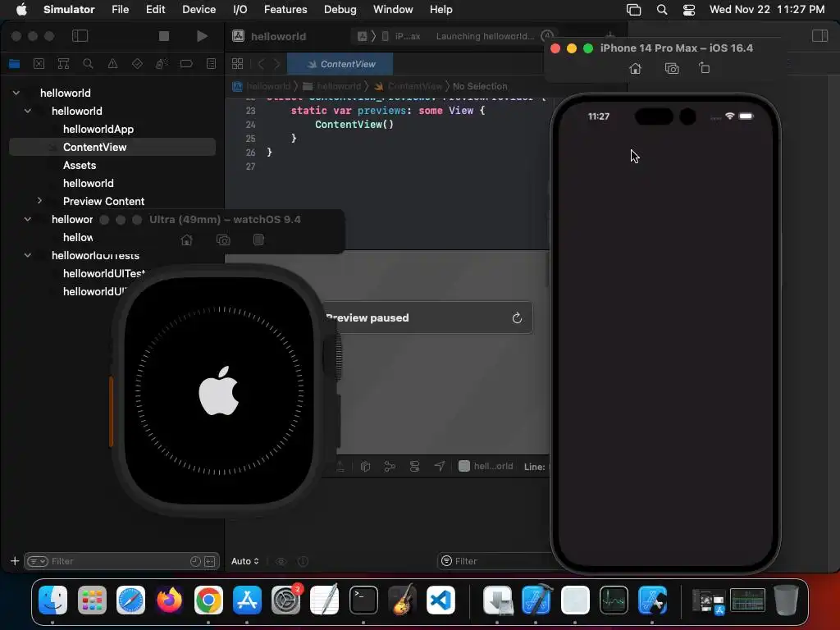Collapse the helloworldUITests group

coord(28,255)
